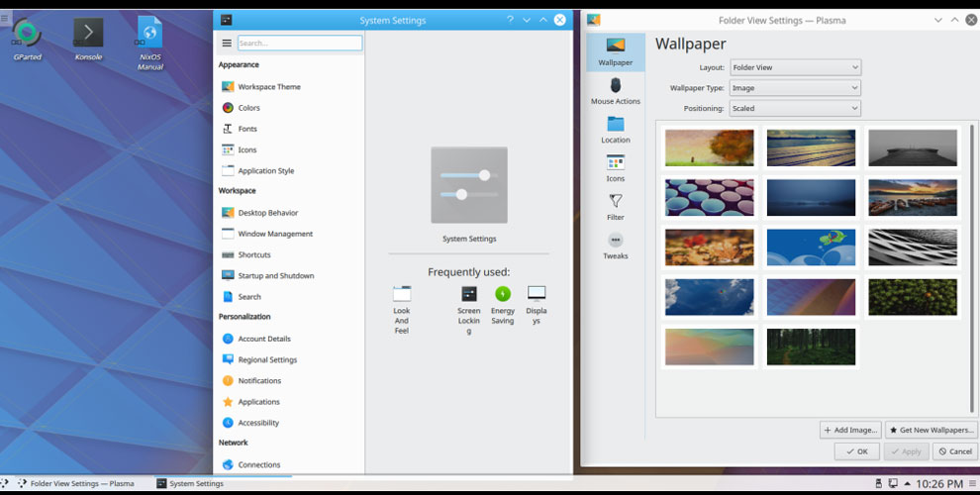Click the help question mark in System Settings
Viewport: 980px width, 495px height.
[x=510, y=20]
